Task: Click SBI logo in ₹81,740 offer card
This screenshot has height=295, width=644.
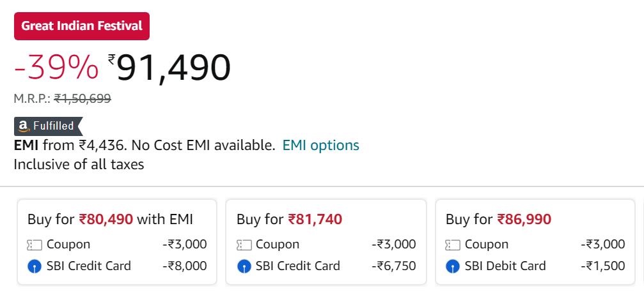Action: coord(244,267)
